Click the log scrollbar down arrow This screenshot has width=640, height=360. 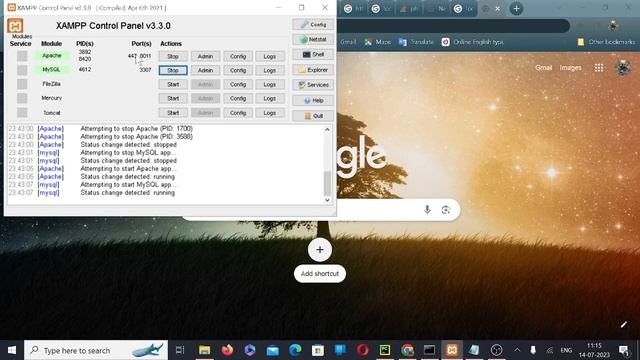coord(327,200)
